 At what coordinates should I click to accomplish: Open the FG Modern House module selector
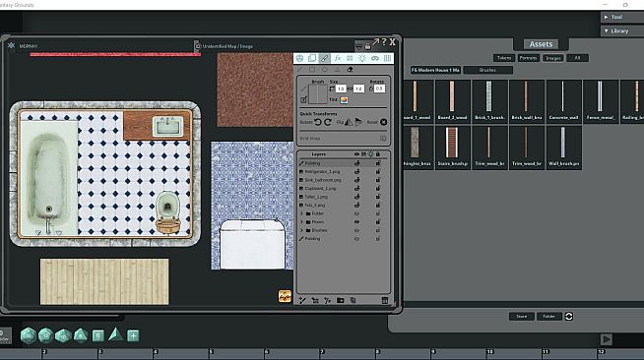click(435, 70)
